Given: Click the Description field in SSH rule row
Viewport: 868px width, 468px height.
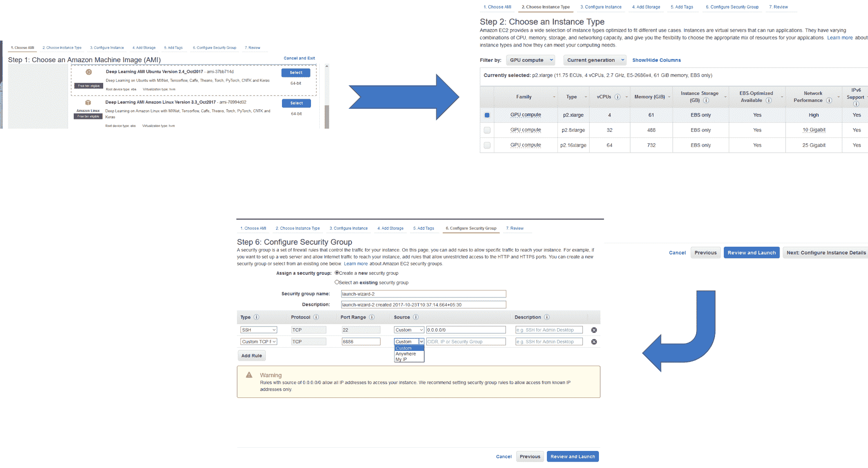Looking at the screenshot, I should (x=549, y=330).
